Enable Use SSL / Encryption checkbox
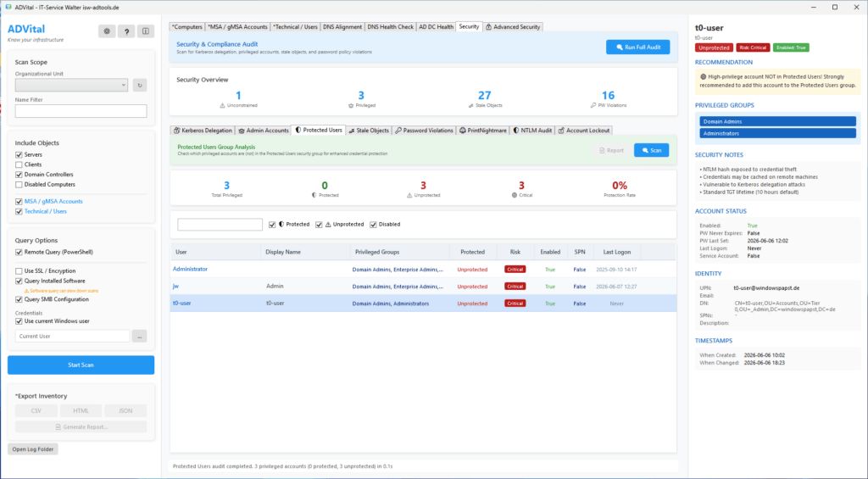 coord(19,271)
